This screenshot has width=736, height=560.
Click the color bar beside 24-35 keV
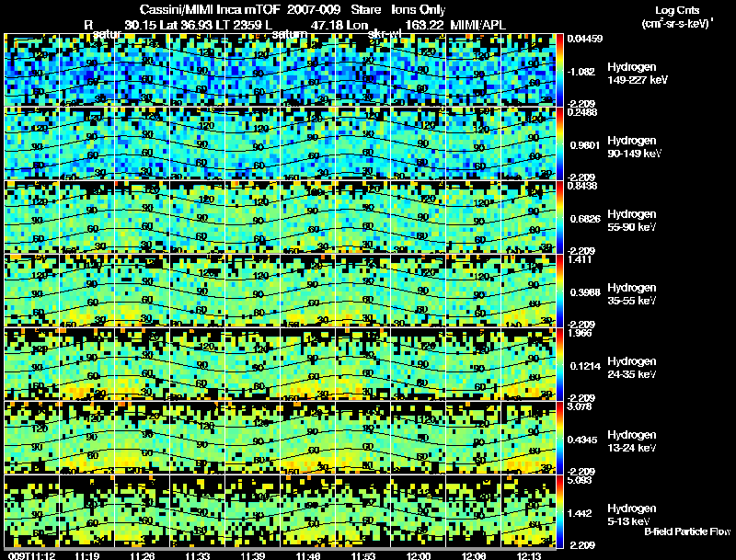pyautogui.click(x=559, y=364)
